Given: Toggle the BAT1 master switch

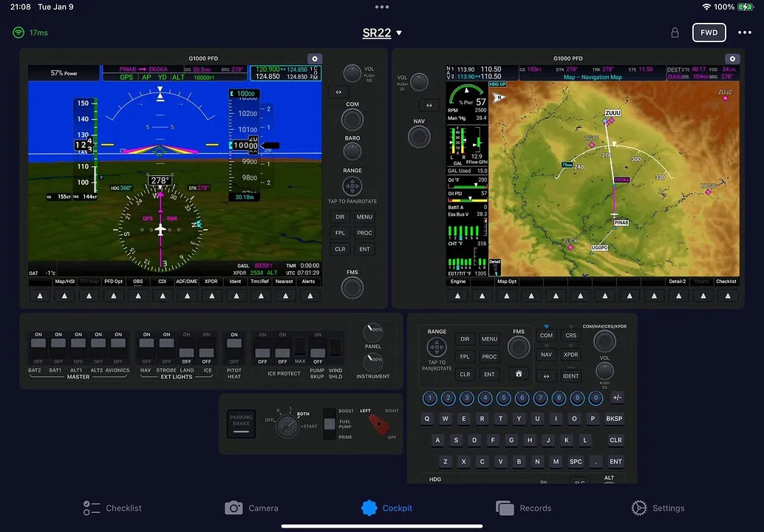Looking at the screenshot, I should pos(58,348).
